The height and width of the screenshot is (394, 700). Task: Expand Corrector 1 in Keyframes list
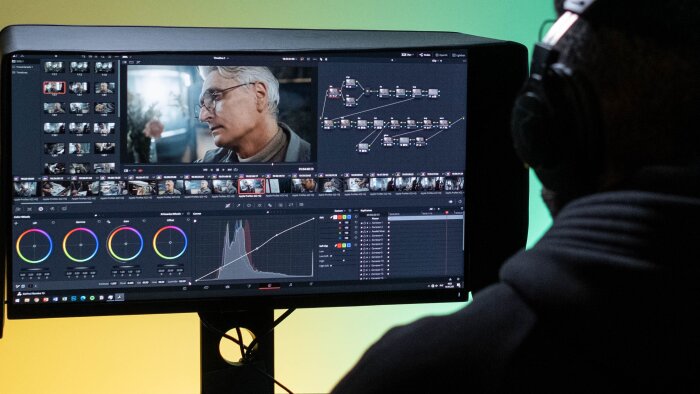click(370, 223)
